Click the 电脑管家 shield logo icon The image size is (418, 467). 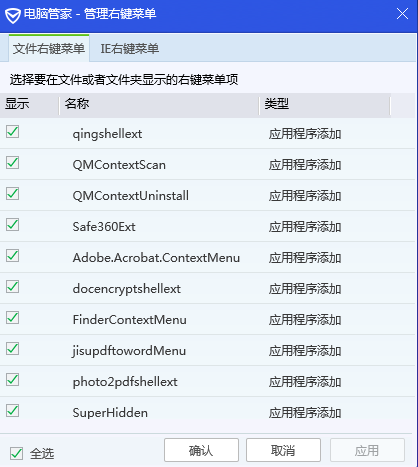[13, 15]
